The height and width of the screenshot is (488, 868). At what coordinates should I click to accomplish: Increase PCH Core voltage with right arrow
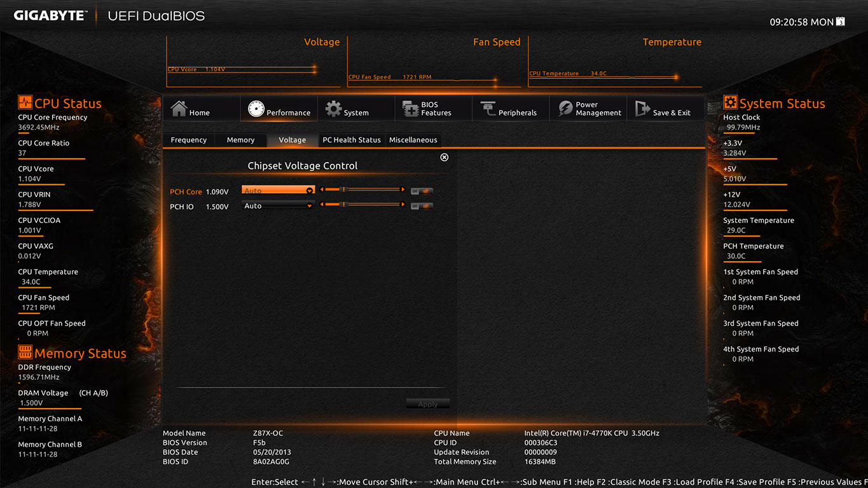[x=403, y=189]
